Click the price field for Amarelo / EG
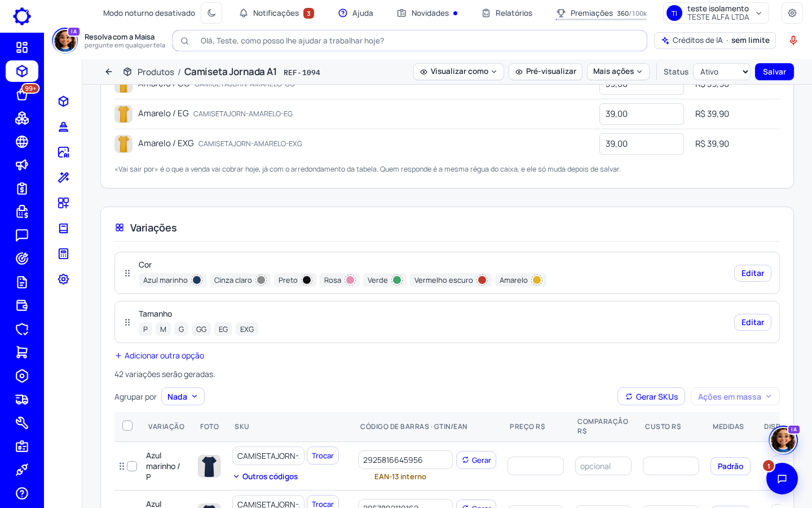This screenshot has width=812, height=508. tap(641, 114)
